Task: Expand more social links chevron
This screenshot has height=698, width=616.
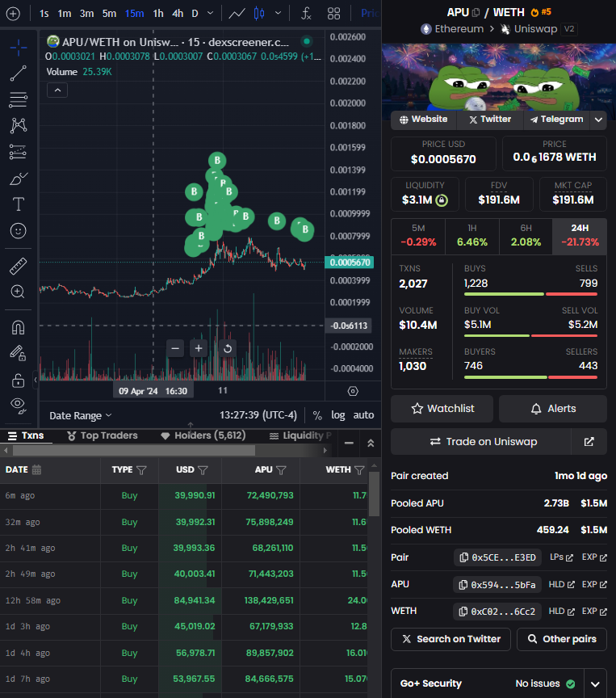Action: (599, 120)
